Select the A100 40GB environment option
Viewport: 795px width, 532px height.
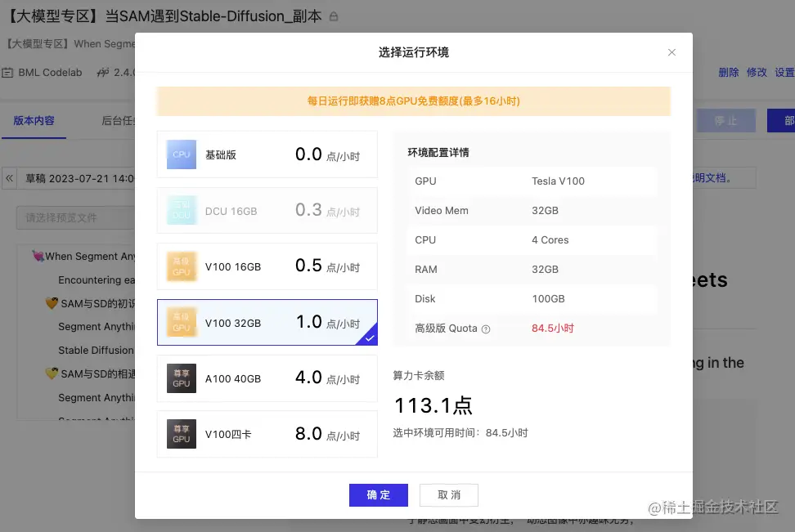tap(267, 378)
